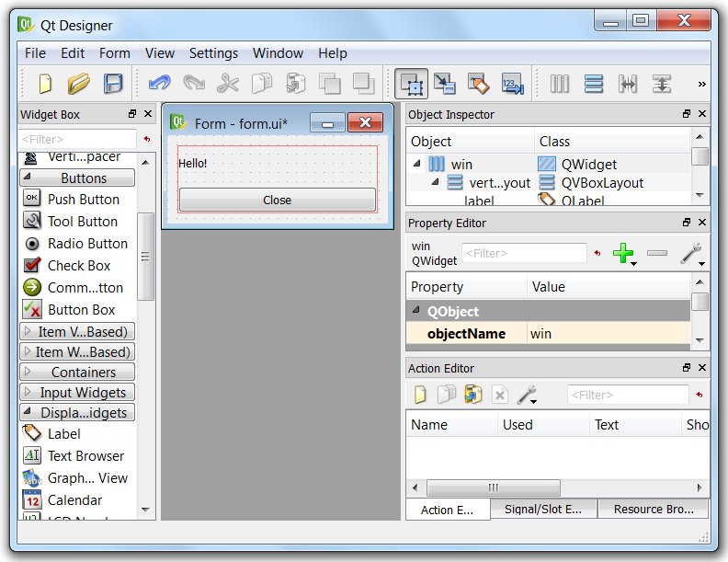728x562 pixels.
Task: Select Graphics View widget
Action: tap(75, 478)
